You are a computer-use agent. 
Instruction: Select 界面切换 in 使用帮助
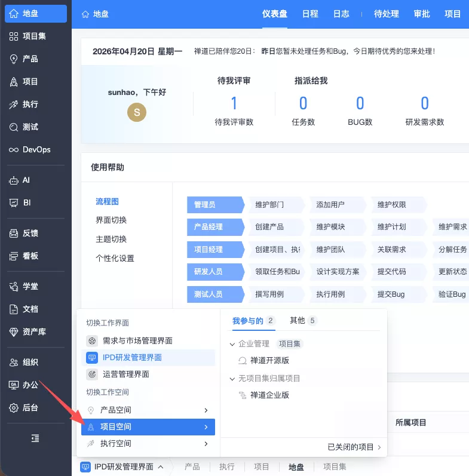tap(111, 220)
